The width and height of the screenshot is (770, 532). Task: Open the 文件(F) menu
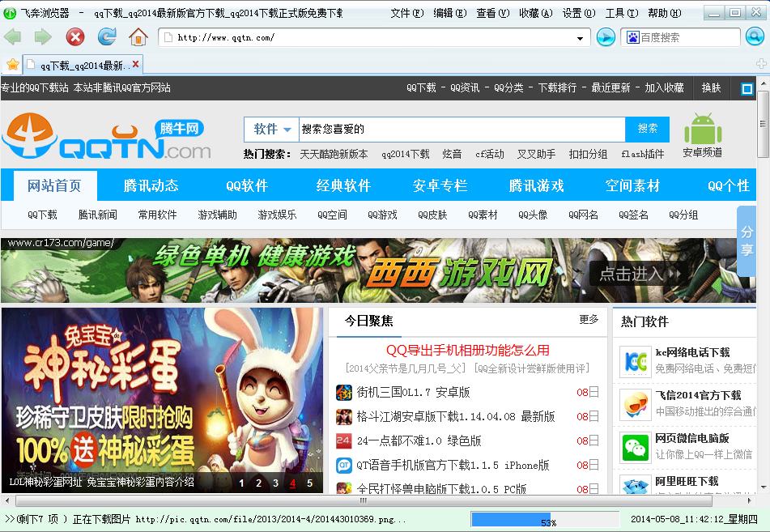click(x=406, y=13)
